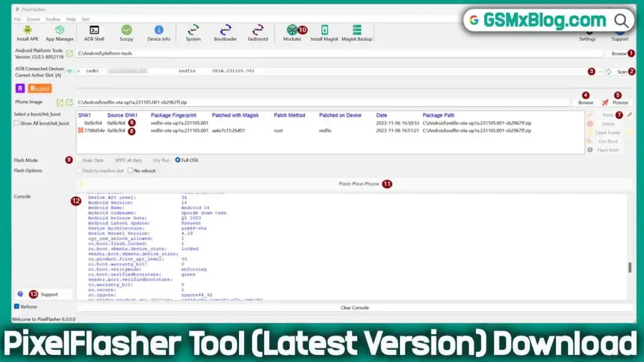Show Device Info
644x362 pixels.
point(158,33)
